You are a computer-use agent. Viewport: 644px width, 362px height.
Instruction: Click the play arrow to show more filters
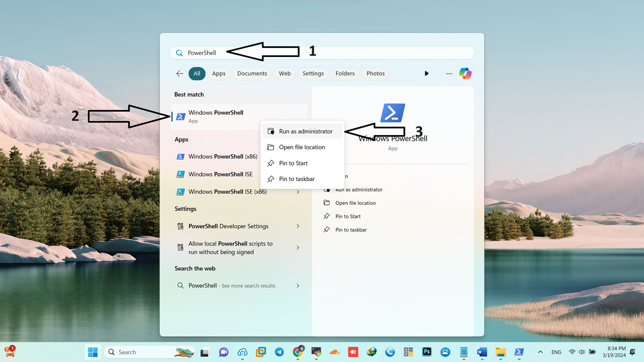coord(426,74)
